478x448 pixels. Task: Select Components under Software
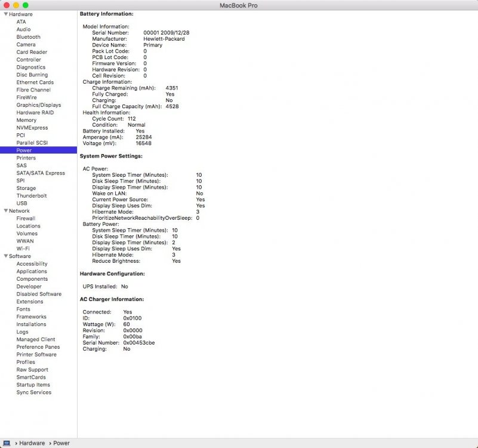click(32, 279)
